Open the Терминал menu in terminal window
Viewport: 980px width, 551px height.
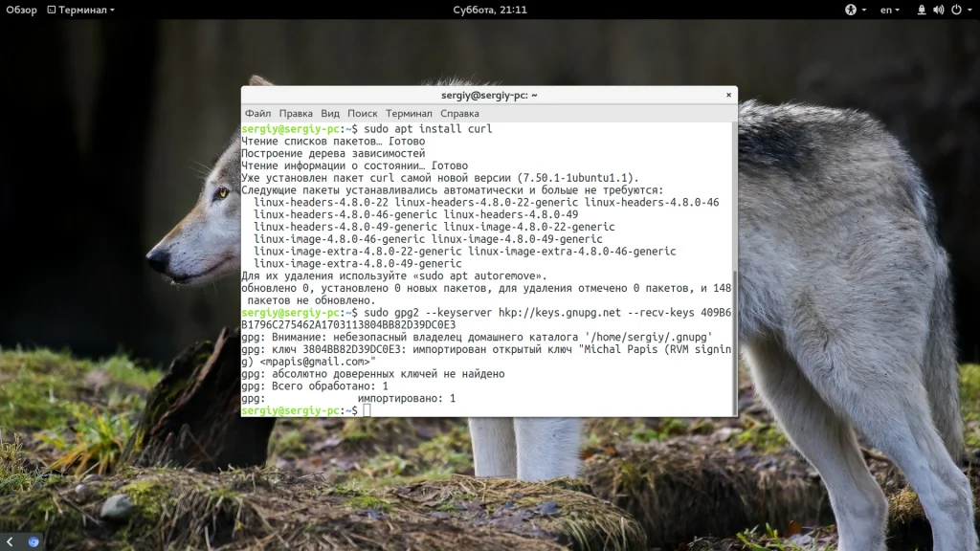(x=409, y=114)
